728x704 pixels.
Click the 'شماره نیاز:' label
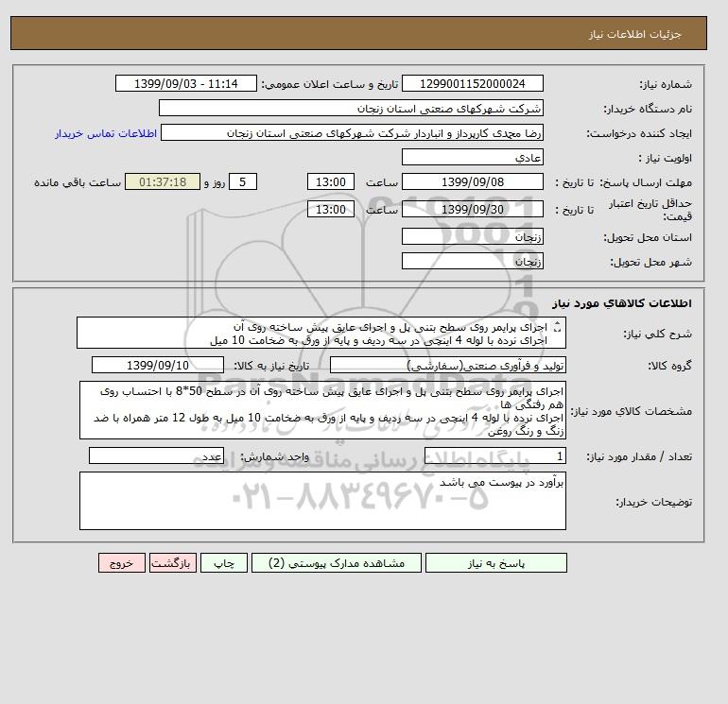[666, 84]
